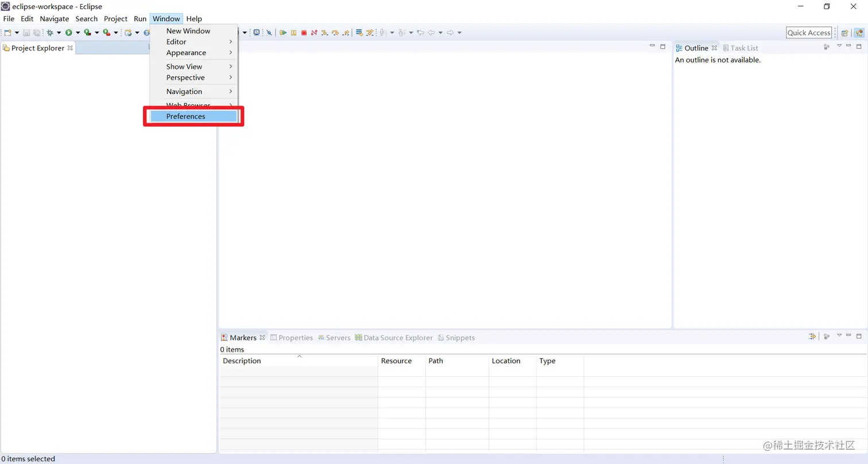Expand the Editor submenu
The width and height of the screenshot is (868, 464).
point(193,42)
